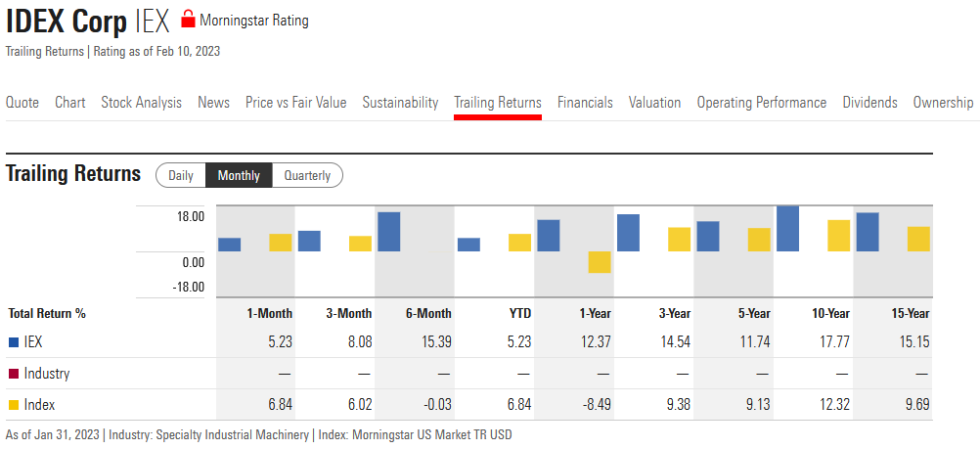The width and height of the screenshot is (980, 449).
Task: Click Index 3-Year value 9.38
Action: pos(678,405)
